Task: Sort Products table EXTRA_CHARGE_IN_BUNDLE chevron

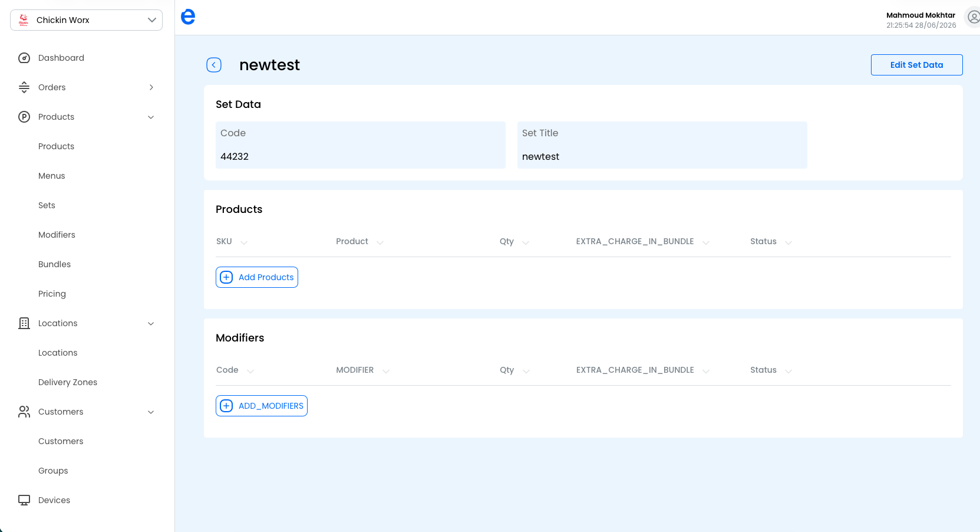Action: pos(706,242)
